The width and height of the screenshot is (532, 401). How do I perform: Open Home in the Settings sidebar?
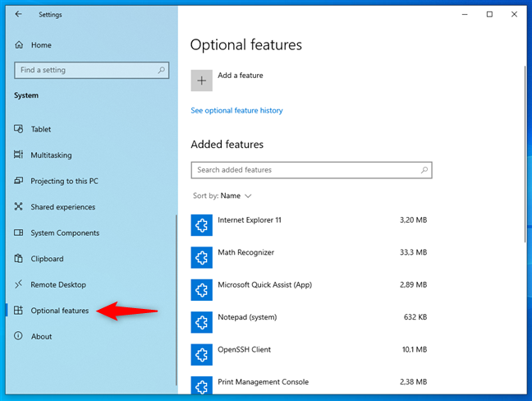[41, 45]
